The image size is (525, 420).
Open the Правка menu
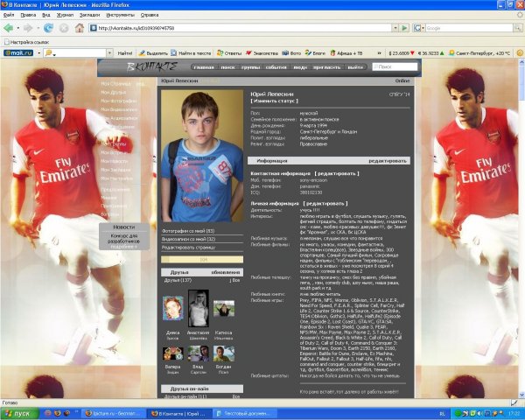pos(28,15)
